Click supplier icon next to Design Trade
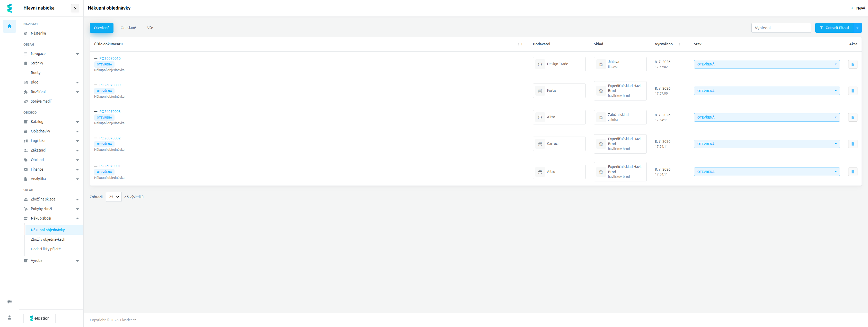 point(540,64)
